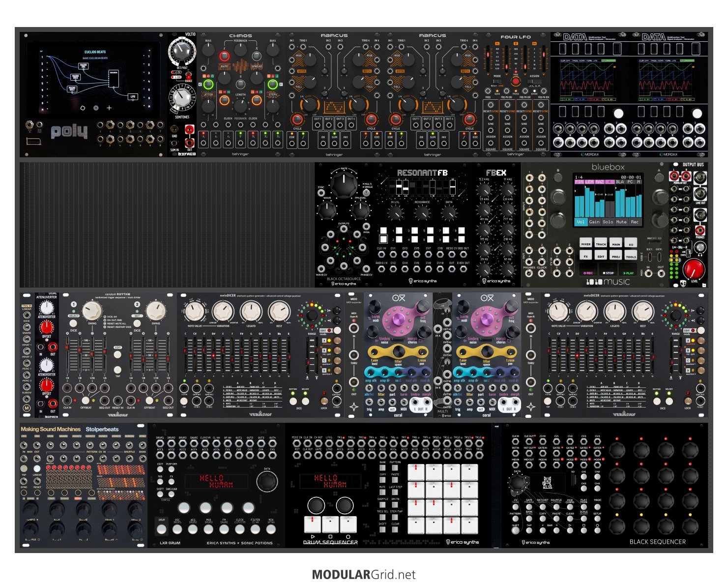The width and height of the screenshot is (728, 585).
Task: Select the FIR track on bluebox mixer
Action: (579, 182)
